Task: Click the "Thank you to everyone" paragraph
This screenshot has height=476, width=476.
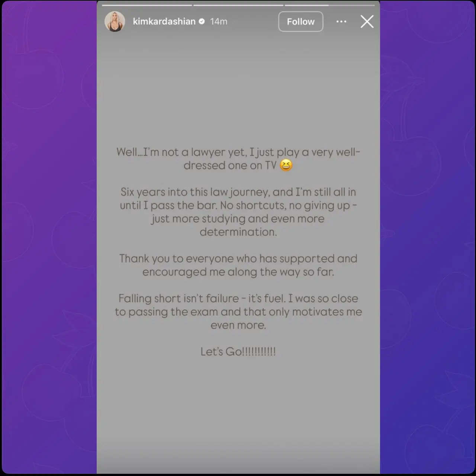Action: (238, 265)
